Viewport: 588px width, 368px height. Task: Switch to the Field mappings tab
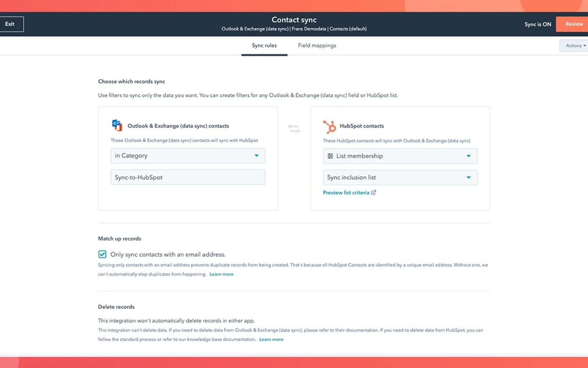click(317, 46)
